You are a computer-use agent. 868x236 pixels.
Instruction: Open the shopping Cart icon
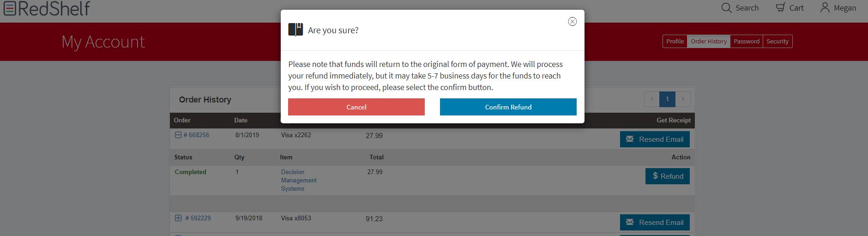(780, 8)
